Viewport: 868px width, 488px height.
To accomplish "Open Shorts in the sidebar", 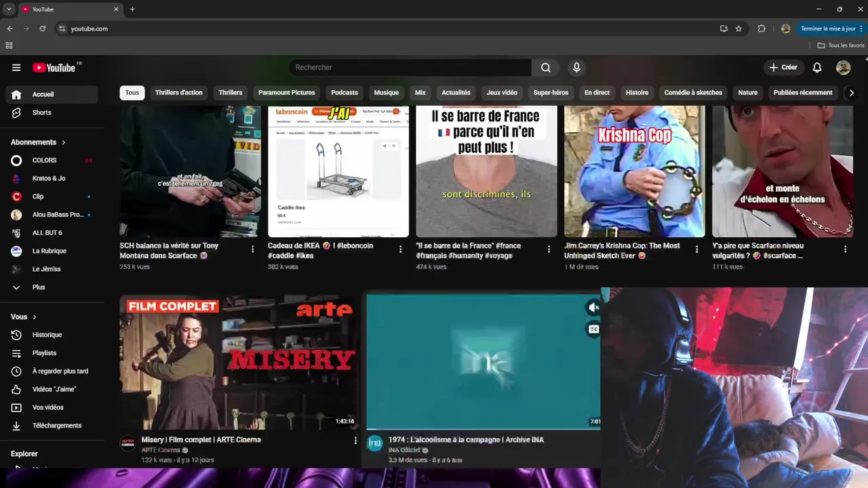I will 52,113.
